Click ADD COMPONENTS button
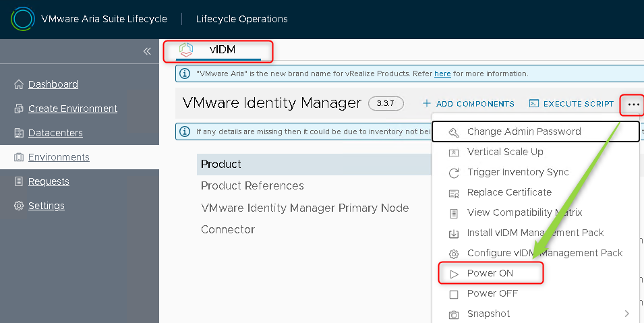 469,104
